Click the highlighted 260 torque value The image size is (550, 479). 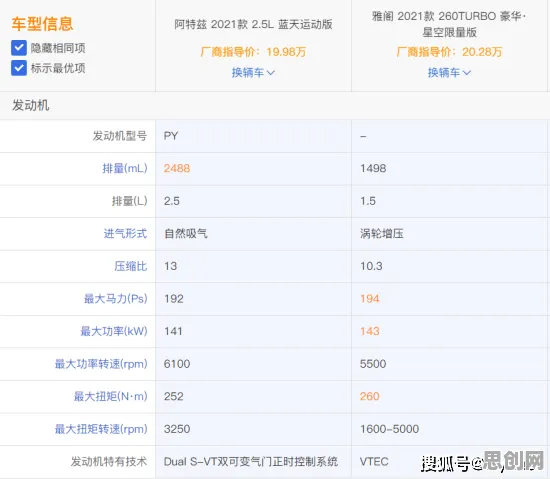370,397
